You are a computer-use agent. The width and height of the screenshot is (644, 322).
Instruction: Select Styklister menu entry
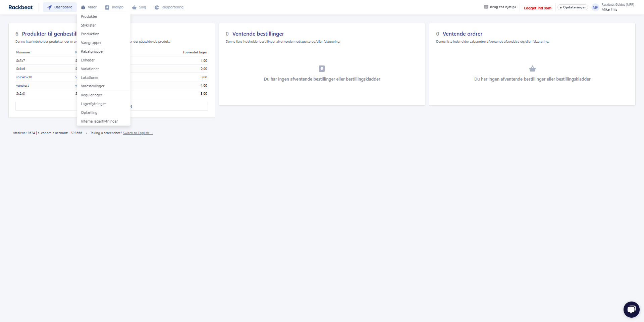[x=104, y=25]
